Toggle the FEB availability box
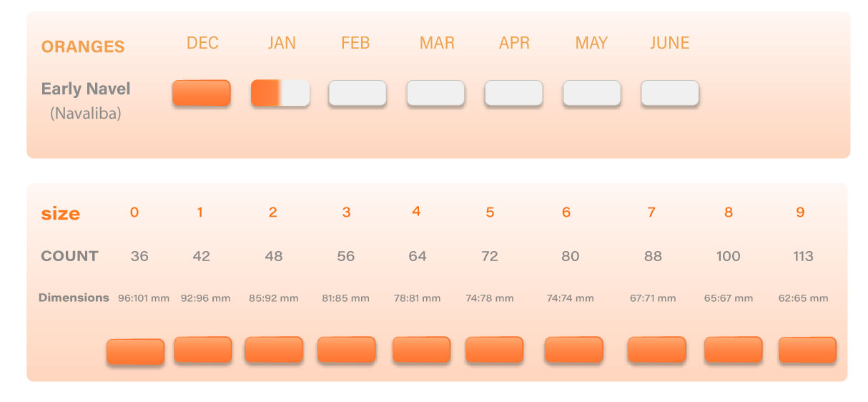 point(357,94)
